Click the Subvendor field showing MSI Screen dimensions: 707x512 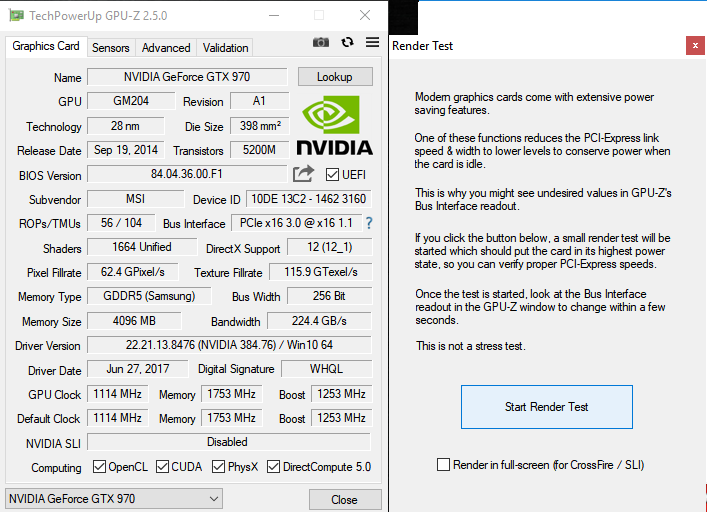[x=135, y=199]
